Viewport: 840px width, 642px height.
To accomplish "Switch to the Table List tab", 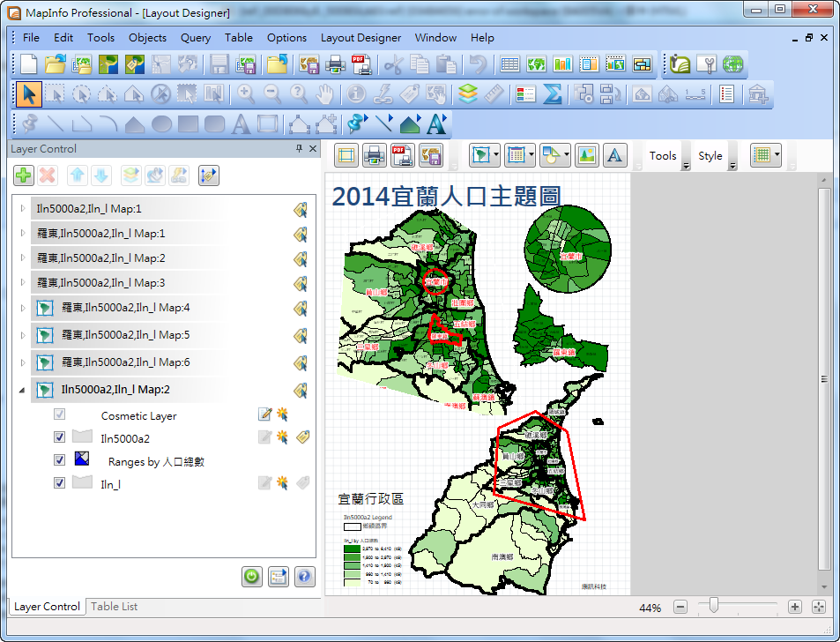I will [114, 606].
